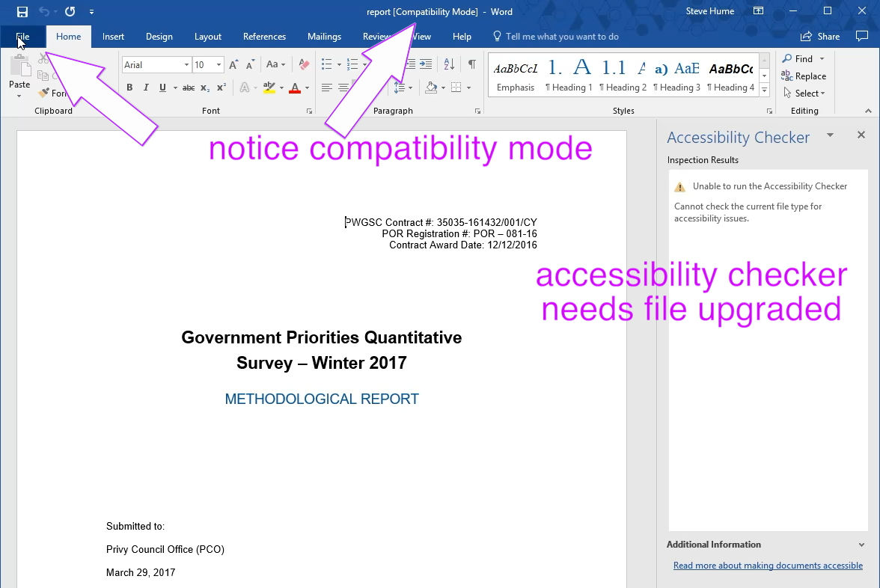The image size is (880, 588).
Task: Toggle italic formatting
Action: tap(146, 88)
